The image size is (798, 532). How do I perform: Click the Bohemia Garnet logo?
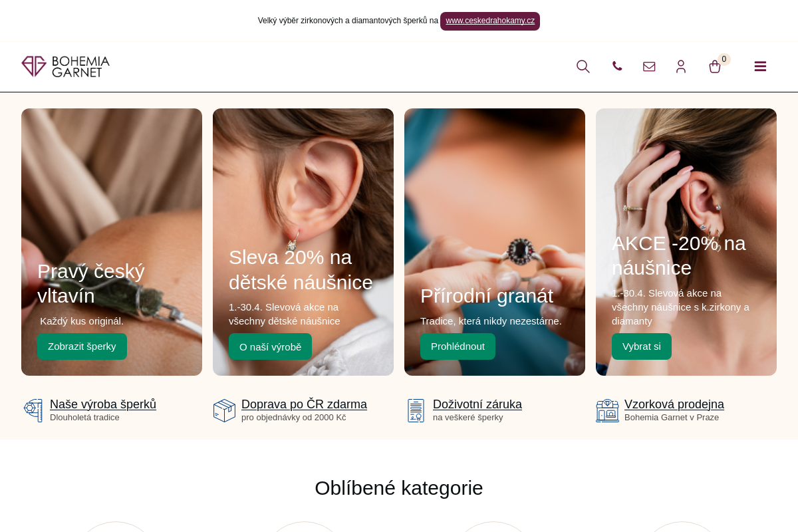[x=65, y=66]
